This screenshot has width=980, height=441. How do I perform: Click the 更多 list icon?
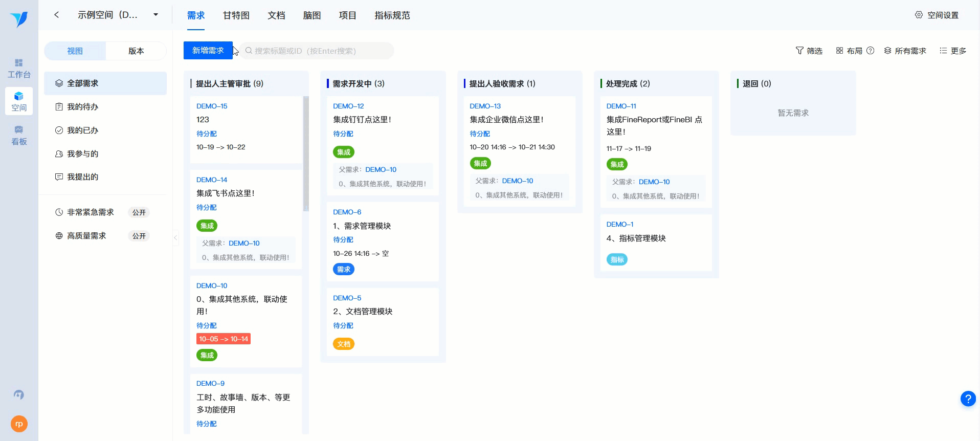click(943, 51)
